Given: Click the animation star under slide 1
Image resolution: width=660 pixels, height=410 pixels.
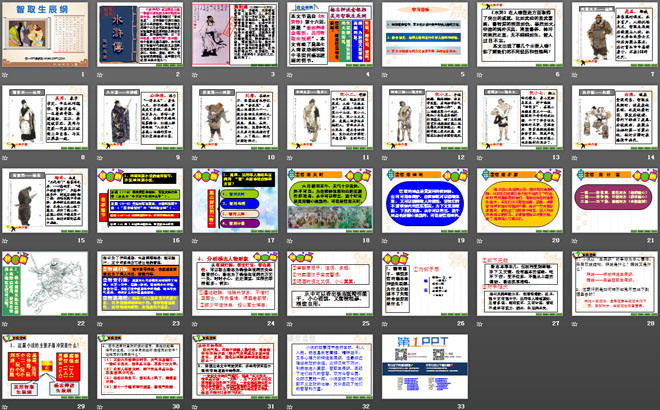Looking at the screenshot, I should (x=5, y=75).
